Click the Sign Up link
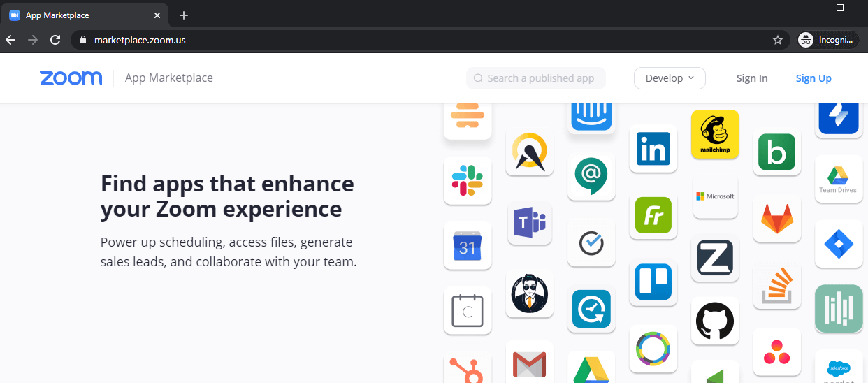 pos(813,78)
